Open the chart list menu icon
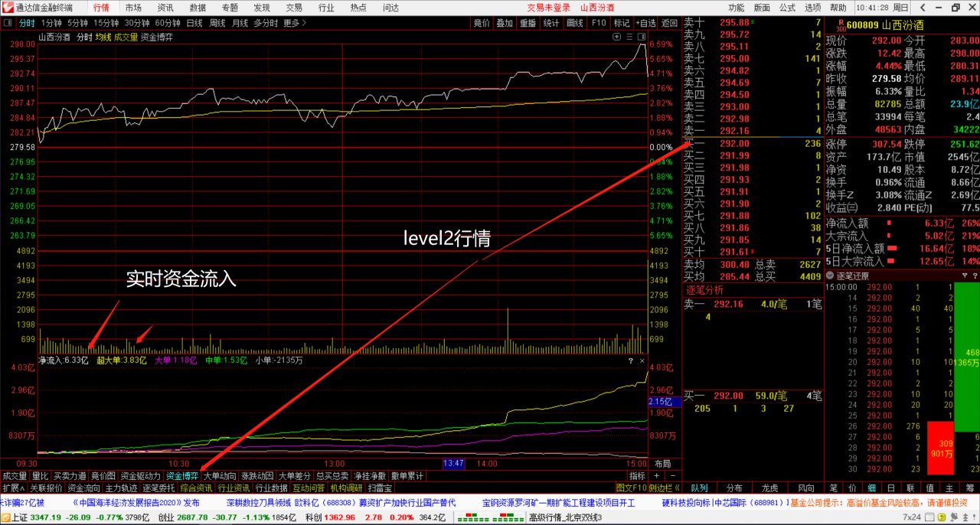The height and width of the screenshot is (525, 980). 630,37
